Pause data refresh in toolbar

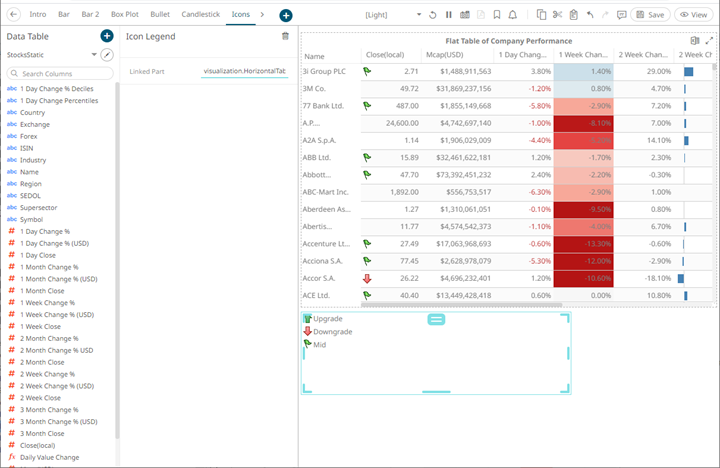[x=449, y=15]
